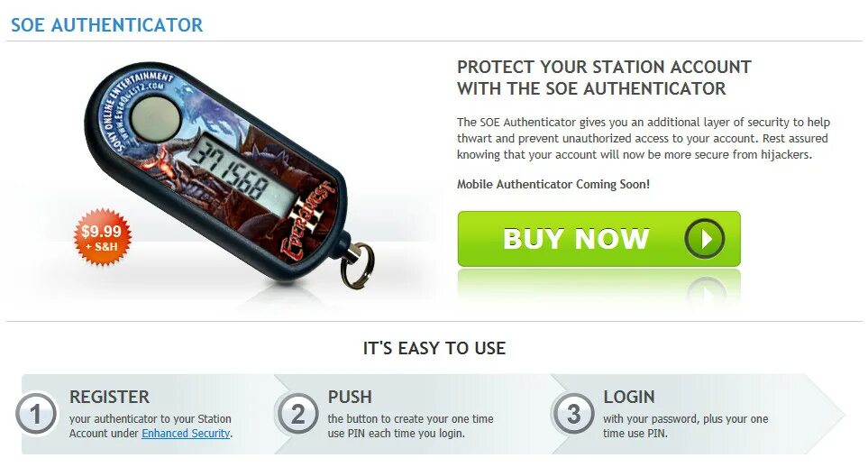Click the green BUY NOW button

tap(599, 239)
